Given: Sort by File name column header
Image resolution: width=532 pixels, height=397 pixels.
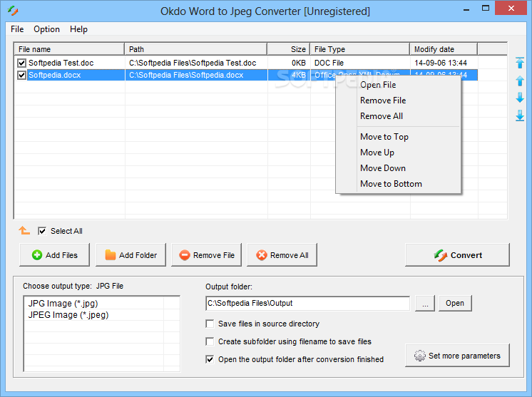Looking at the screenshot, I should (x=69, y=49).
